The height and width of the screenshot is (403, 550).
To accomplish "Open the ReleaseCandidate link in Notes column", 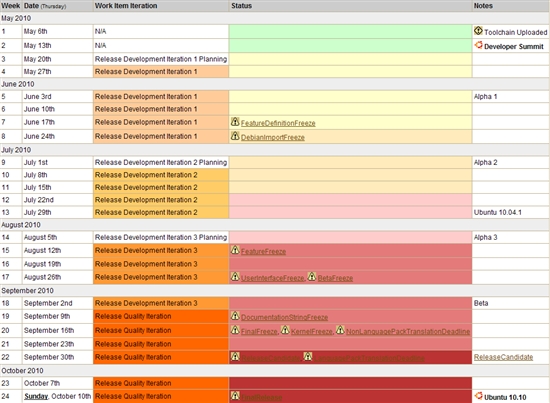I will coord(503,357).
